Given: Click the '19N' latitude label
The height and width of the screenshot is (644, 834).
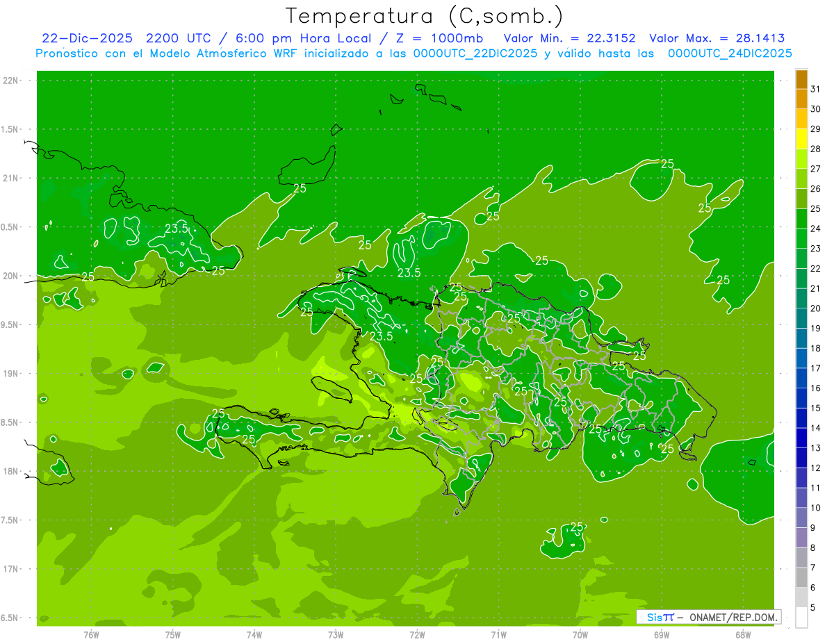Looking at the screenshot, I should 11,374.
